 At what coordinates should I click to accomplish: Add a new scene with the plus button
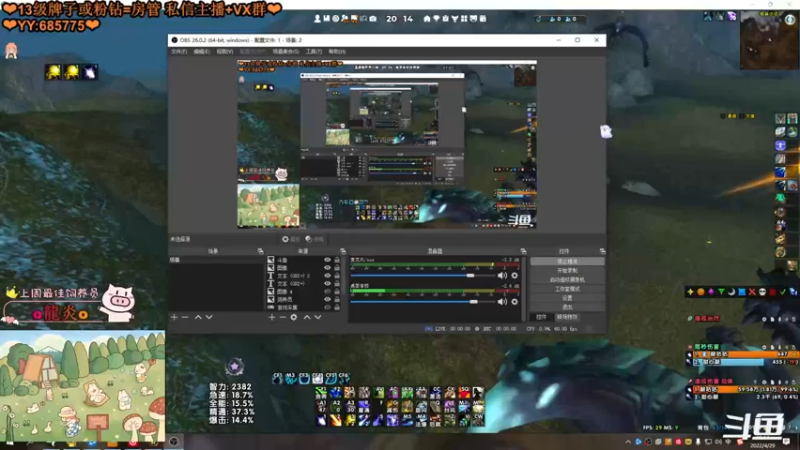(x=174, y=317)
